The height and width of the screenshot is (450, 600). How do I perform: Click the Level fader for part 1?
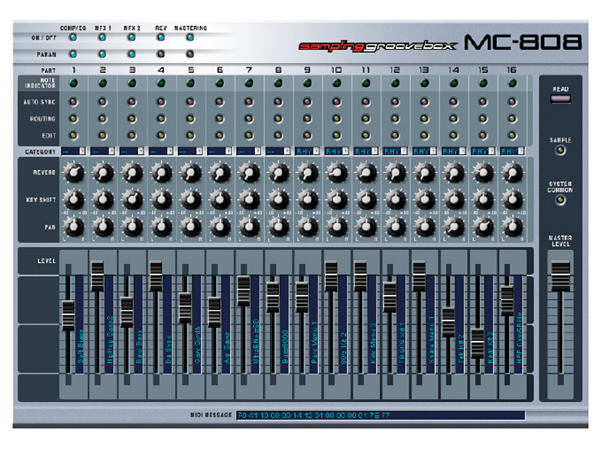68,315
